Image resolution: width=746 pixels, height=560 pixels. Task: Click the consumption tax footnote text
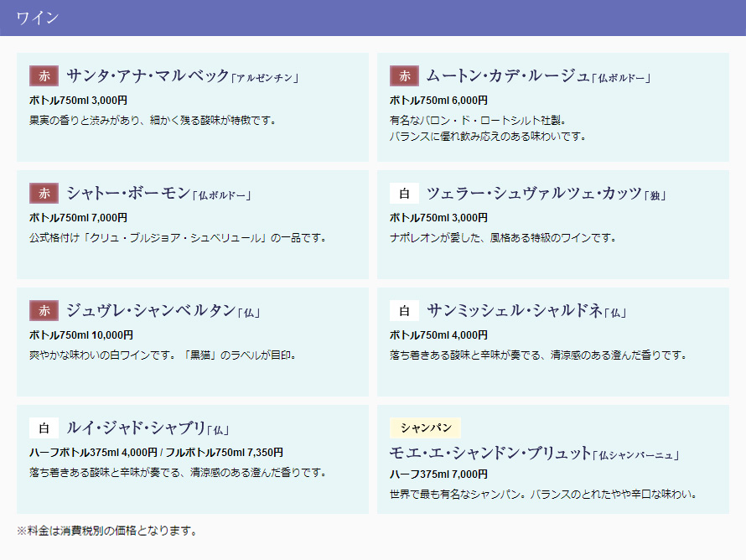pos(107,531)
